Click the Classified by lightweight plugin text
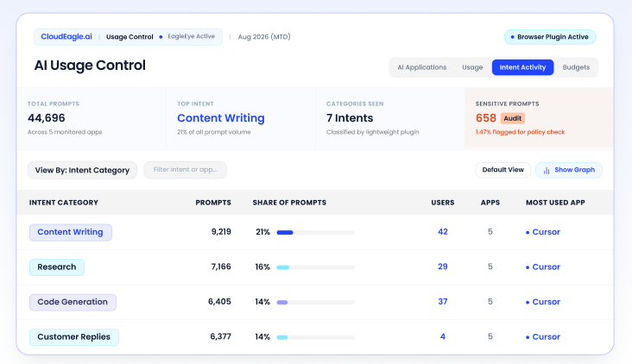Screen dimensions: 632x364 372,132
